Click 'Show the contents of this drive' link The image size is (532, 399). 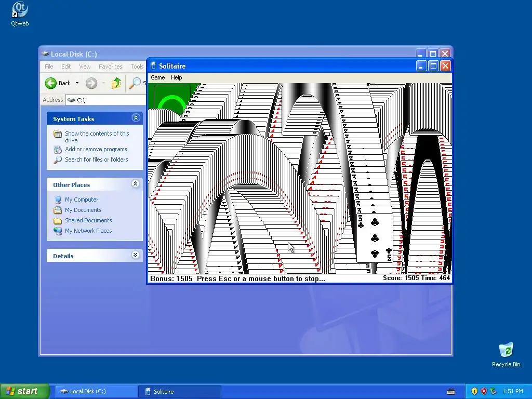[97, 137]
